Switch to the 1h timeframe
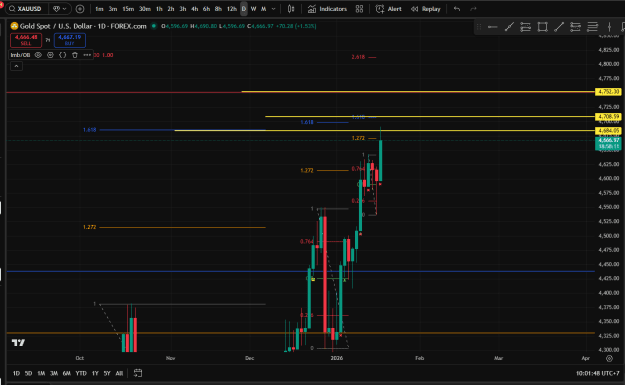The height and width of the screenshot is (385, 625). click(x=159, y=9)
